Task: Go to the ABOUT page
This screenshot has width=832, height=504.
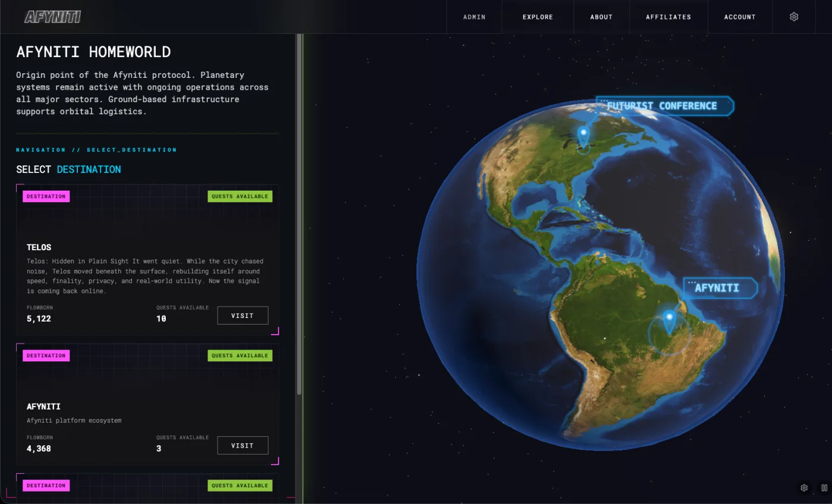Action: [x=601, y=17]
